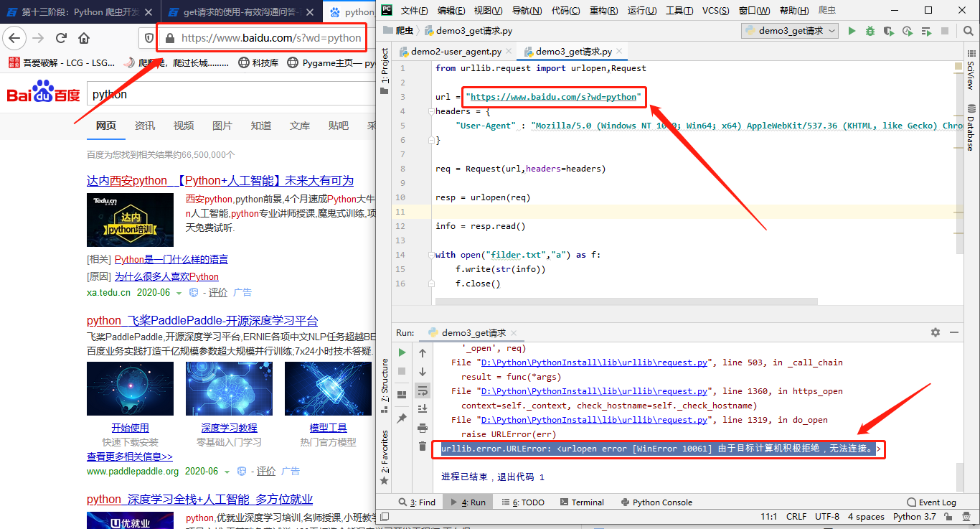Open link 为什么很多人喜欢Python
Viewport: 980px width, 529px height.
point(167,276)
